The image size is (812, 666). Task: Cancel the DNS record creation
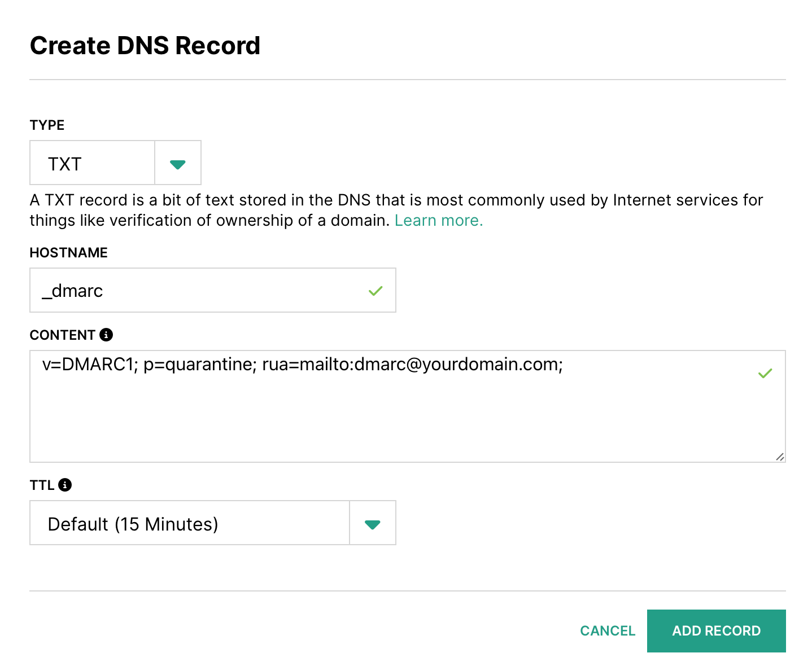608,631
